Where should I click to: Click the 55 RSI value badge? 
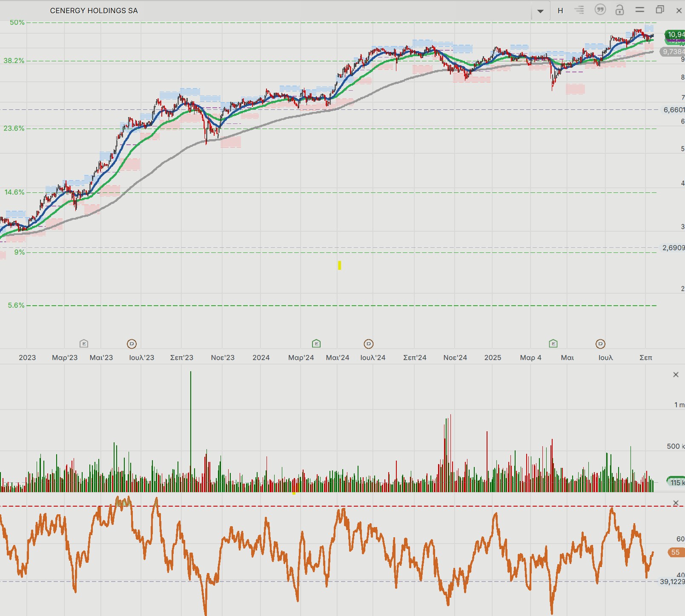coord(675,552)
